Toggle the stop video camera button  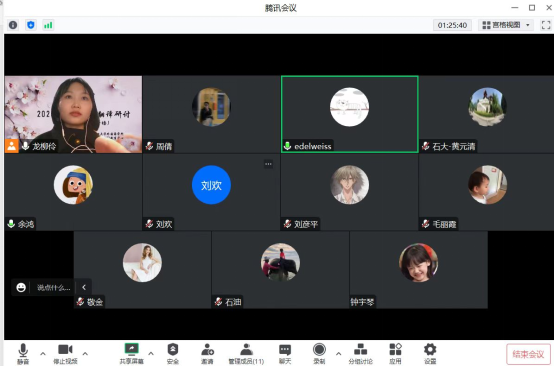pyautogui.click(x=65, y=354)
